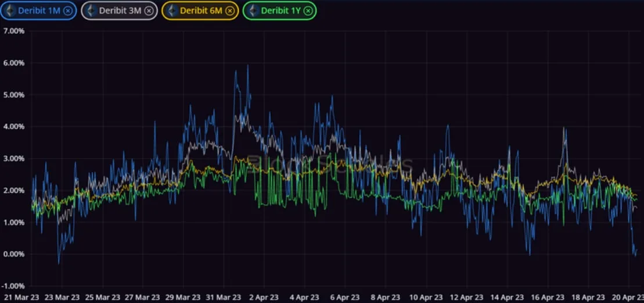Select the Deribit 1Y label

280,11
